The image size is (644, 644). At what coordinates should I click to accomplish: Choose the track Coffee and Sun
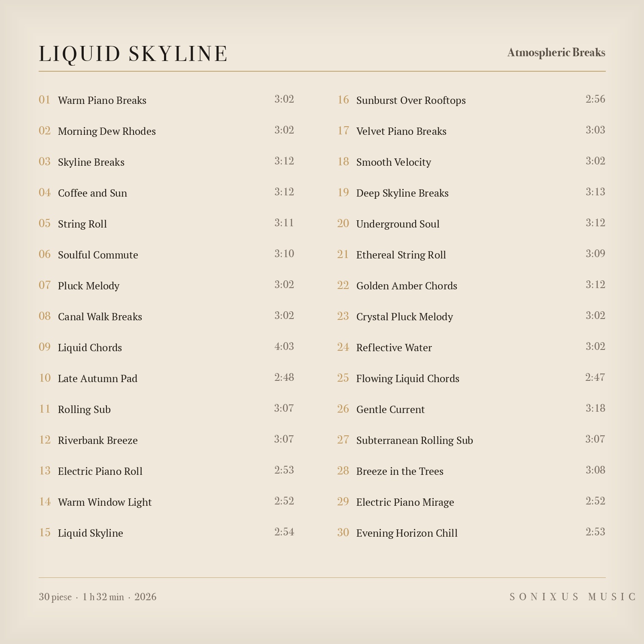(x=167, y=192)
